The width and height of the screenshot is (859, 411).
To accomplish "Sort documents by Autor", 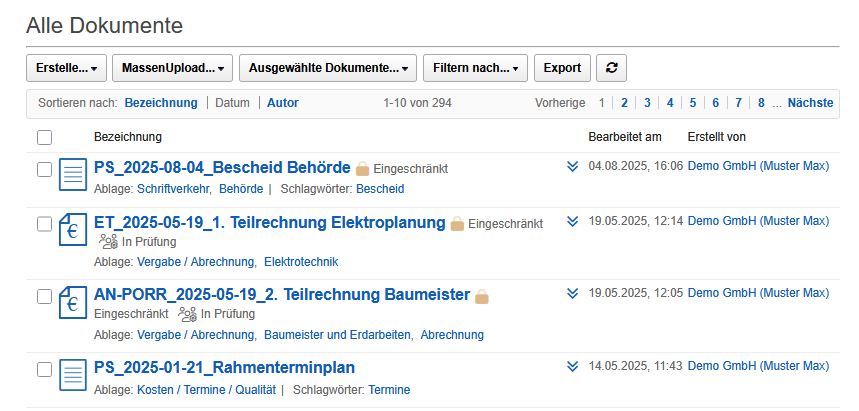I will tap(283, 102).
